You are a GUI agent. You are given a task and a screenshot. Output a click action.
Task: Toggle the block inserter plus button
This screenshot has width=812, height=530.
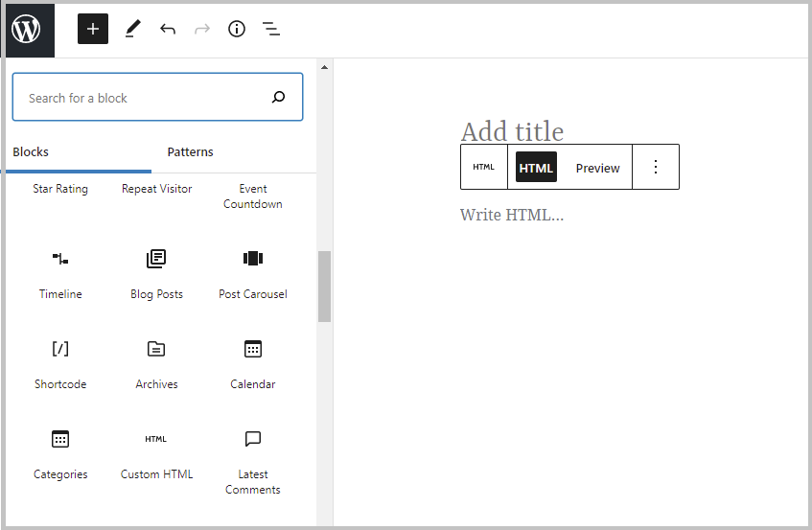click(x=93, y=29)
